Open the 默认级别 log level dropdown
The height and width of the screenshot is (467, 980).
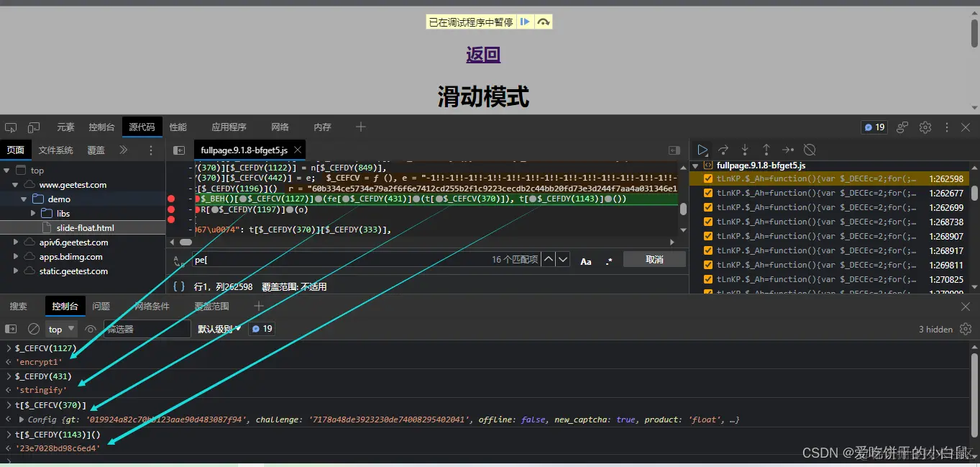(219, 329)
